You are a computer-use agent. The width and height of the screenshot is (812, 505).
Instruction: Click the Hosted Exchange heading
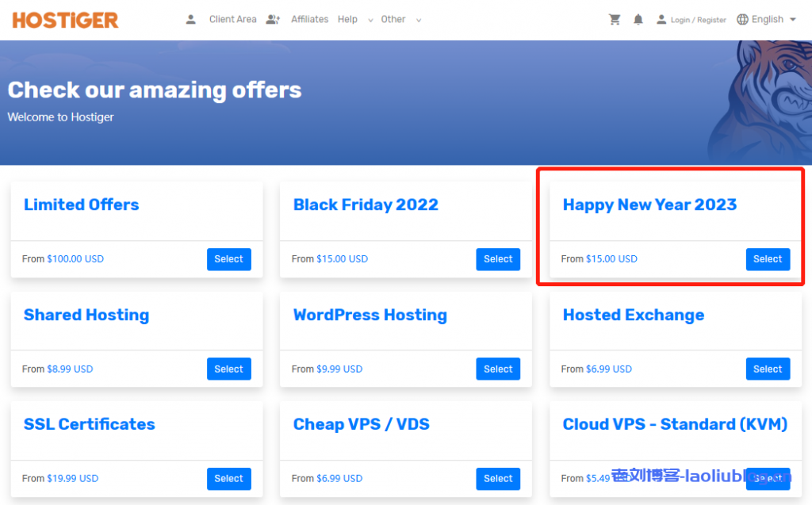click(x=633, y=315)
